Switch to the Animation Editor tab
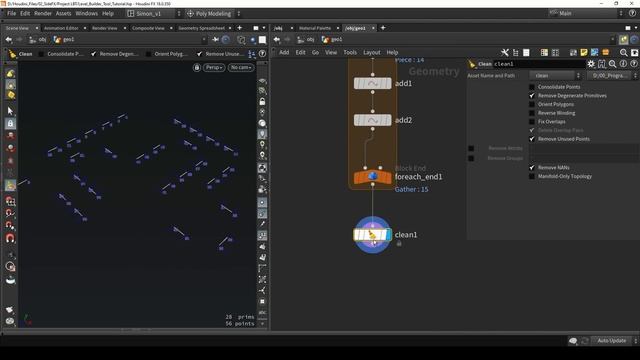The width and height of the screenshot is (640, 360). (61, 28)
